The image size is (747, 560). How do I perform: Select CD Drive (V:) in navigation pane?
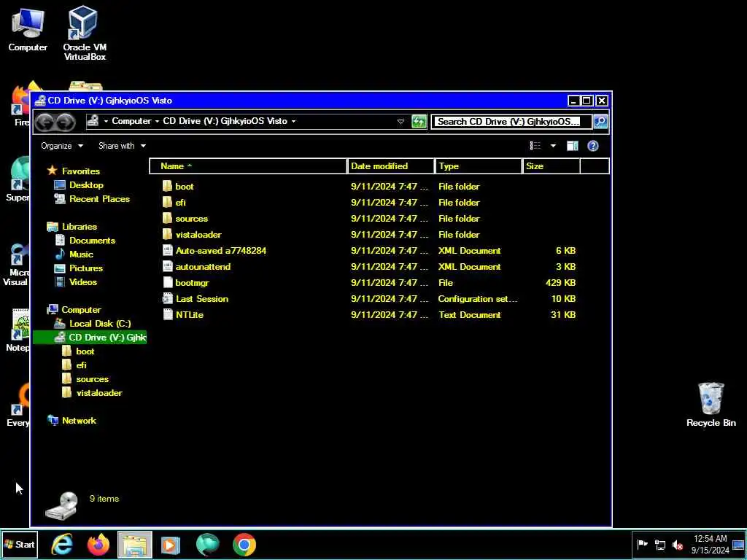coord(90,337)
